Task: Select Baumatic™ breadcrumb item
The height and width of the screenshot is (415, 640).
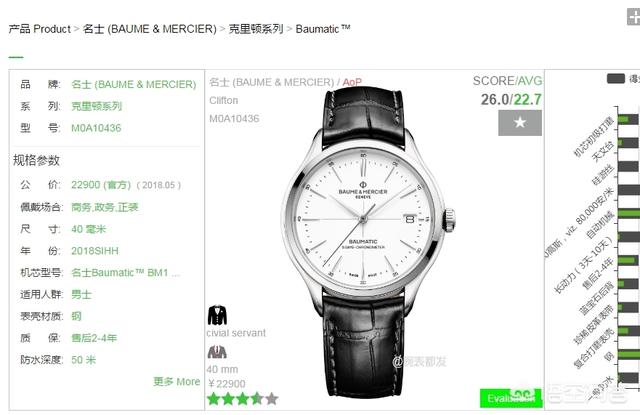Action: pyautogui.click(x=323, y=29)
